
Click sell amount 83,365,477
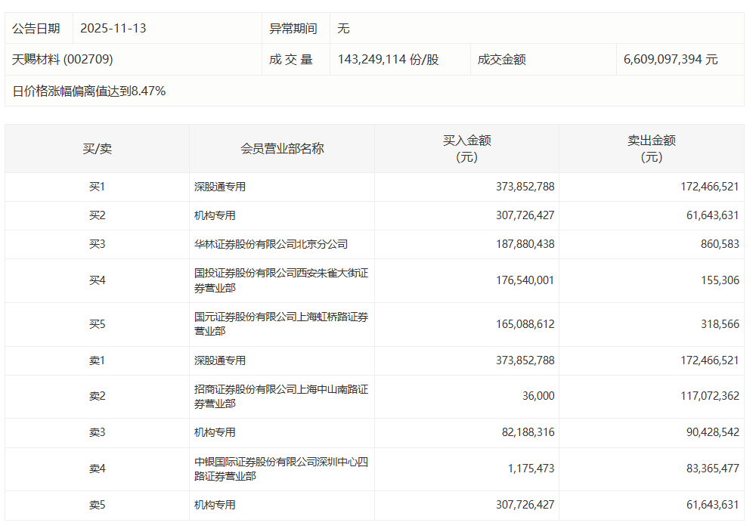tap(713, 468)
